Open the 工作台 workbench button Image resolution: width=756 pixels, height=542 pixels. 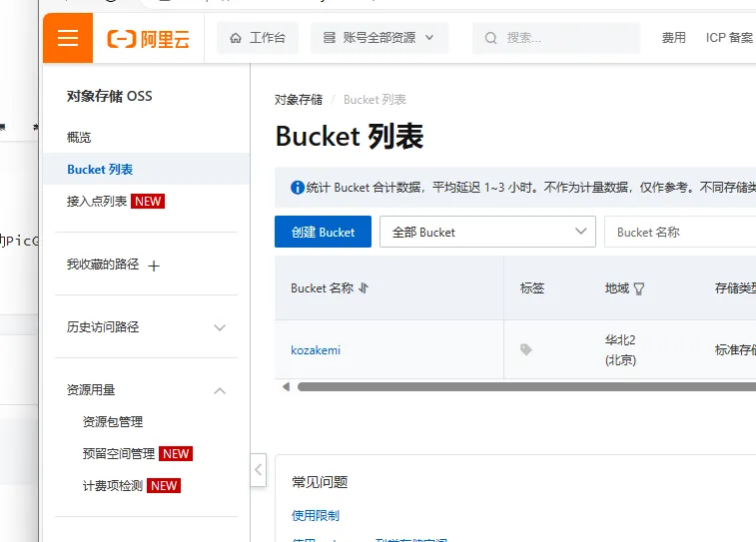point(258,38)
